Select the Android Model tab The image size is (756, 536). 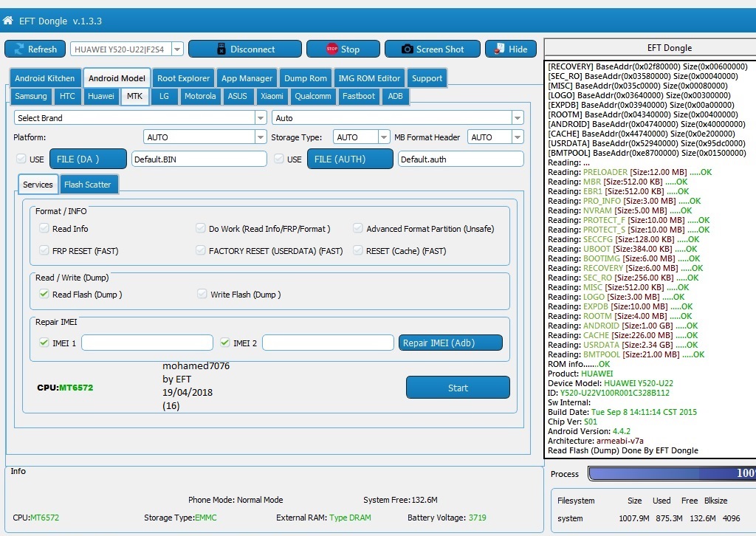tap(117, 78)
